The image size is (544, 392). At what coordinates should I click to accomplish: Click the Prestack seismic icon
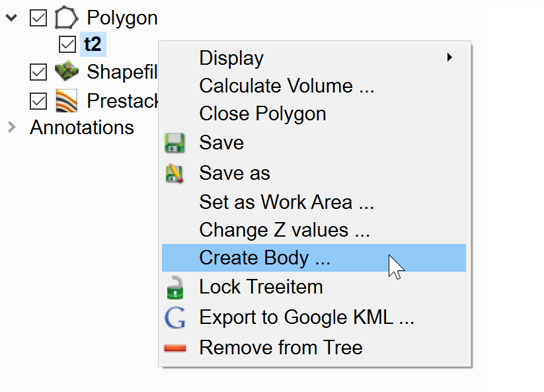66,100
